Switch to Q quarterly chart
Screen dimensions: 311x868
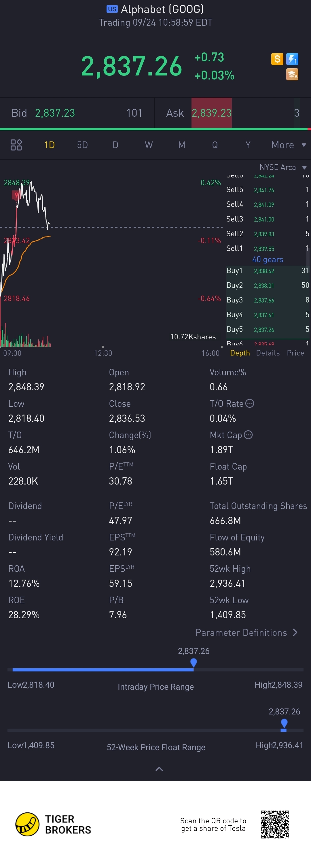(215, 145)
